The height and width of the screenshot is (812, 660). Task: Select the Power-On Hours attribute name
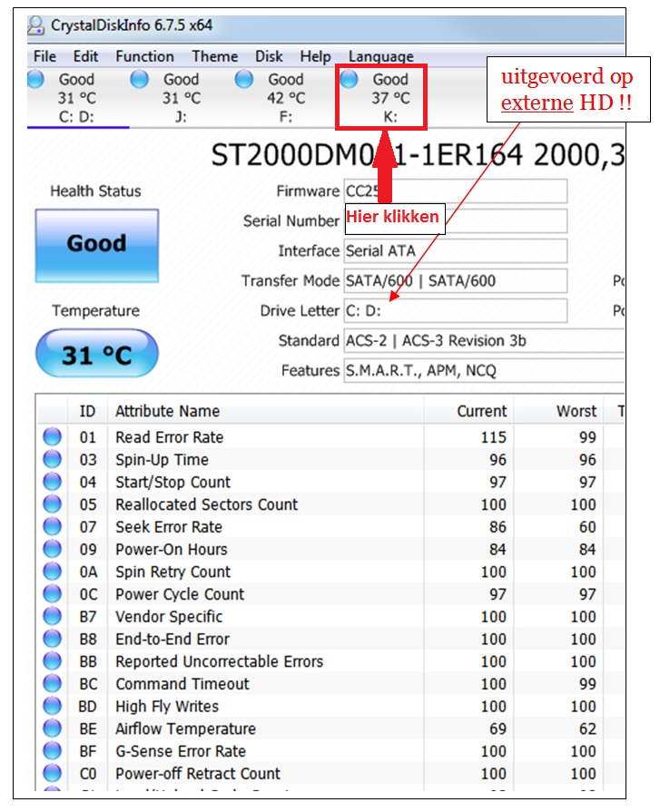(172, 550)
